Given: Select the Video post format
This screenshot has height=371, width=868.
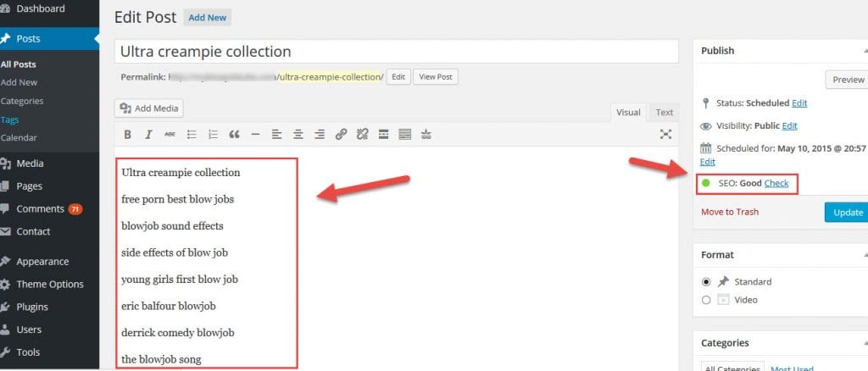Looking at the screenshot, I should pos(707,300).
